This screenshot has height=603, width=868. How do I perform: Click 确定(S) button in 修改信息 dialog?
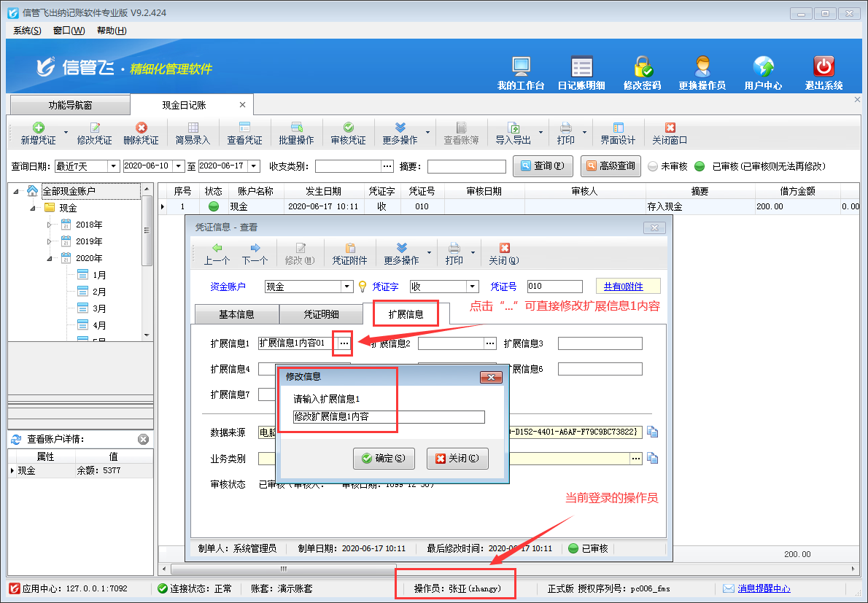[x=384, y=459]
